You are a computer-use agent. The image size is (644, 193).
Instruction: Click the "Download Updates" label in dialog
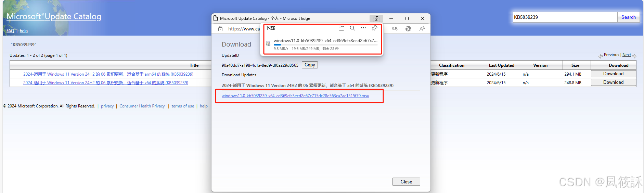pyautogui.click(x=239, y=75)
